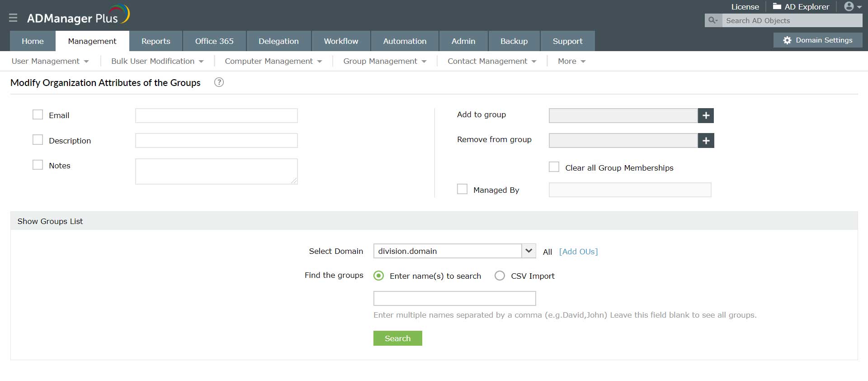Click the Domain Settings gear button

click(x=818, y=40)
